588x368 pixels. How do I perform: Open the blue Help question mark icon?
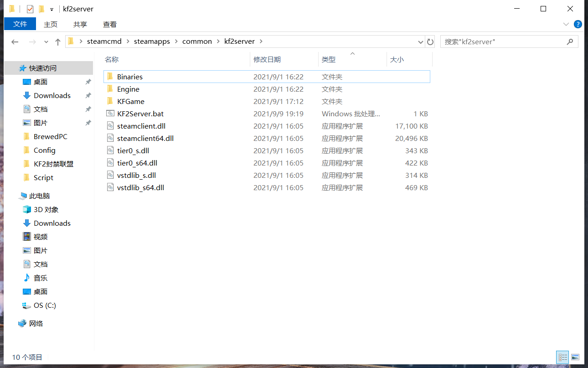tap(578, 24)
